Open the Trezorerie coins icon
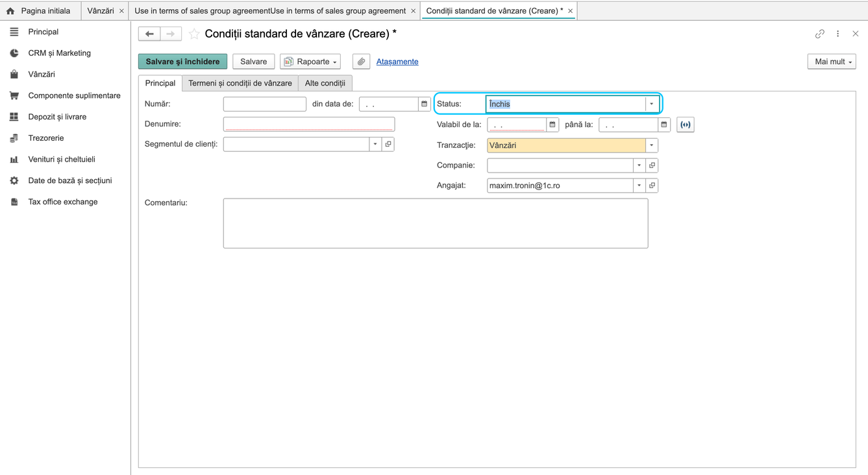 (x=14, y=138)
